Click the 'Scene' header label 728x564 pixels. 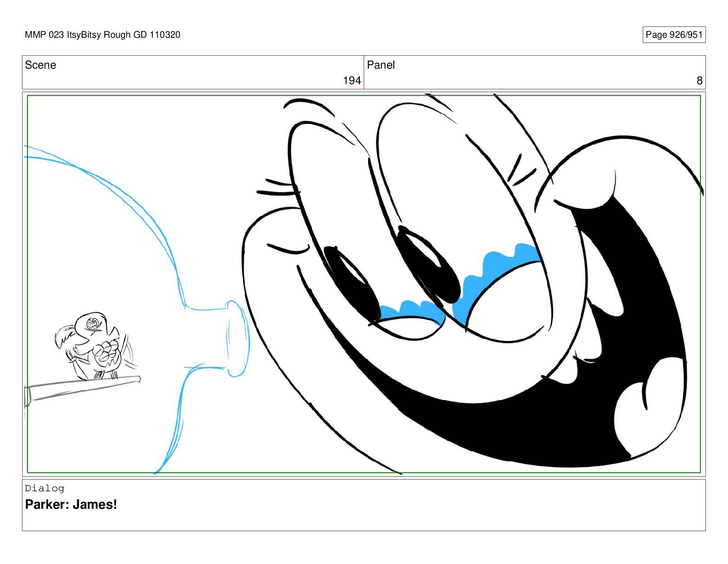point(40,65)
